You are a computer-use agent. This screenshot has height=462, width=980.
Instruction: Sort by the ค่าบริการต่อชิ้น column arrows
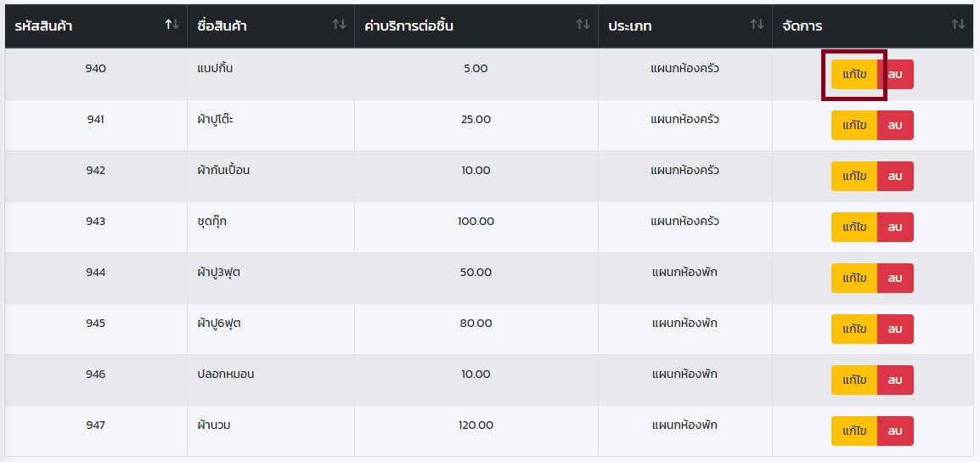click(583, 25)
